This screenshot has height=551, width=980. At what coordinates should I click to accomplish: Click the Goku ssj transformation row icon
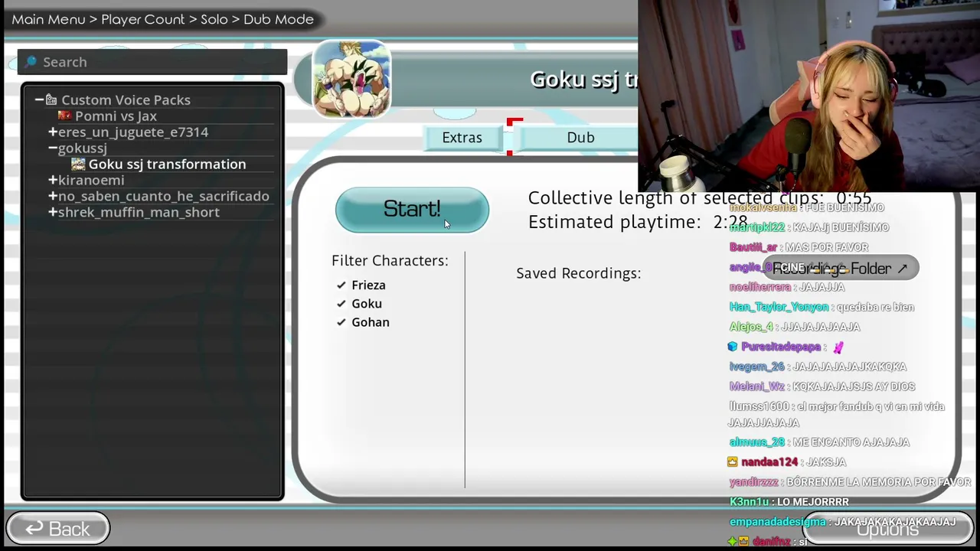[78, 164]
